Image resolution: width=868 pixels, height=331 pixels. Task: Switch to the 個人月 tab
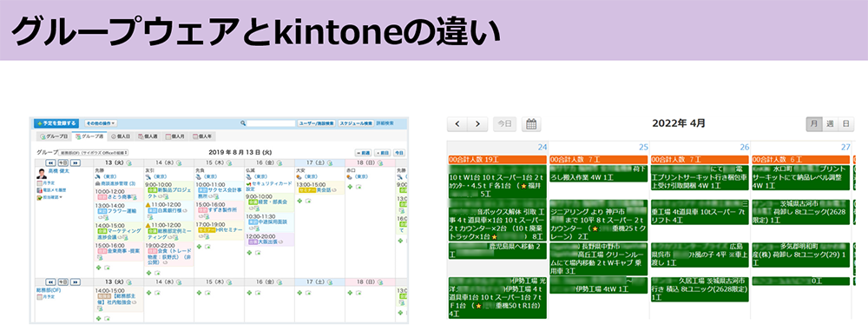177,136
